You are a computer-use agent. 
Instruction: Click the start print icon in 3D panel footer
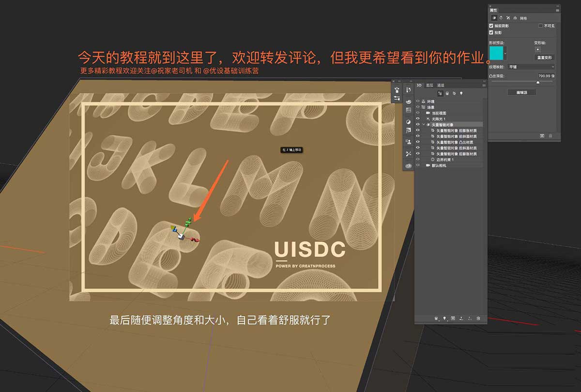click(x=461, y=318)
